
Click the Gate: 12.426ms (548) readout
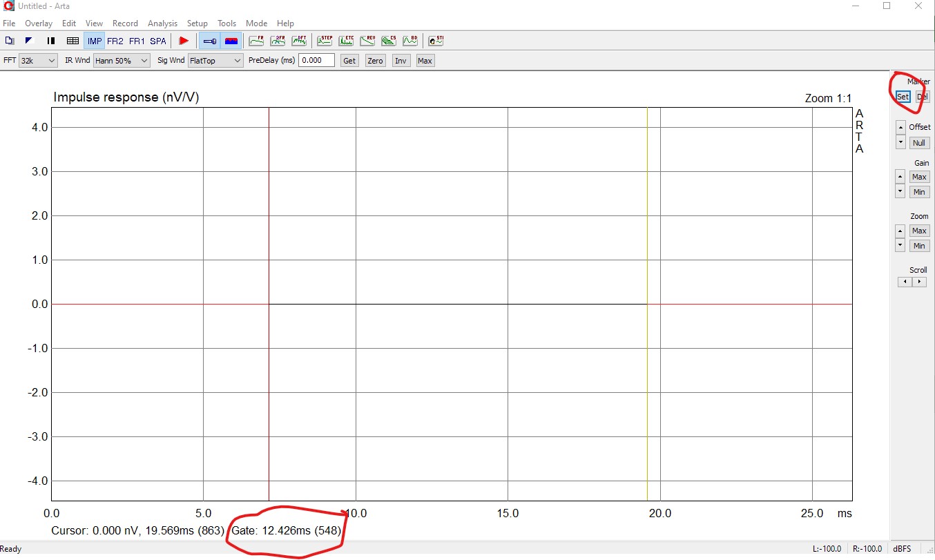(286, 531)
